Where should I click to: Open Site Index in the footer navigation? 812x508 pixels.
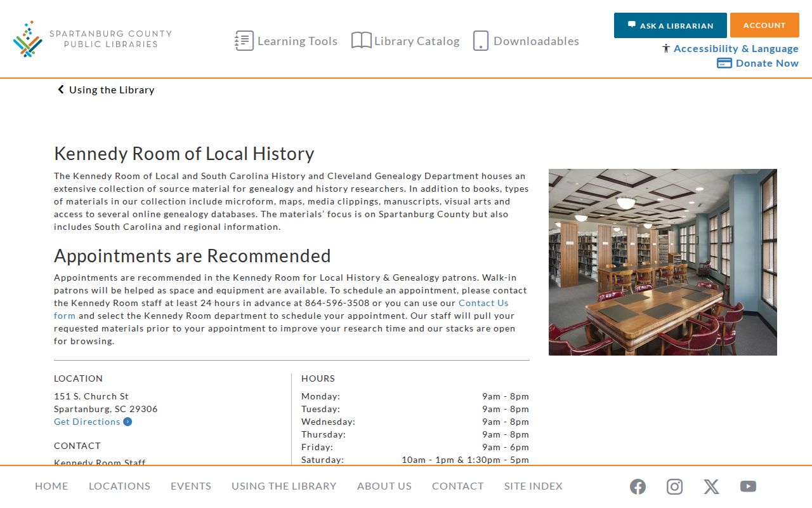[534, 486]
